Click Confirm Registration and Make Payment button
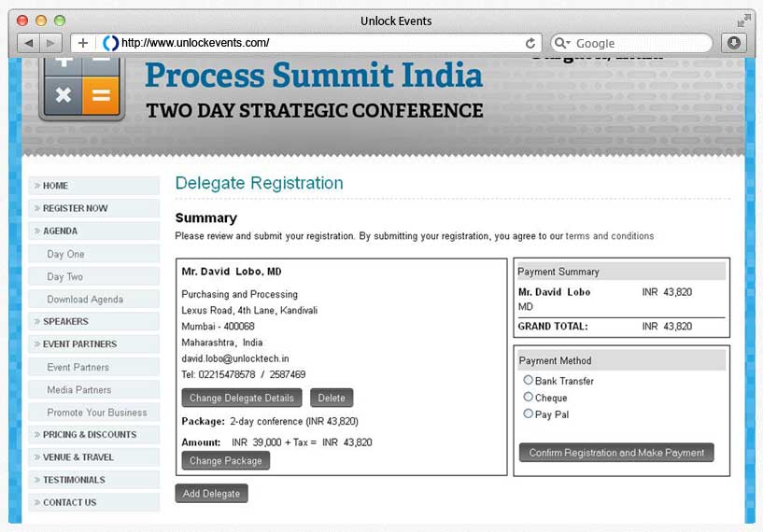 (616, 453)
